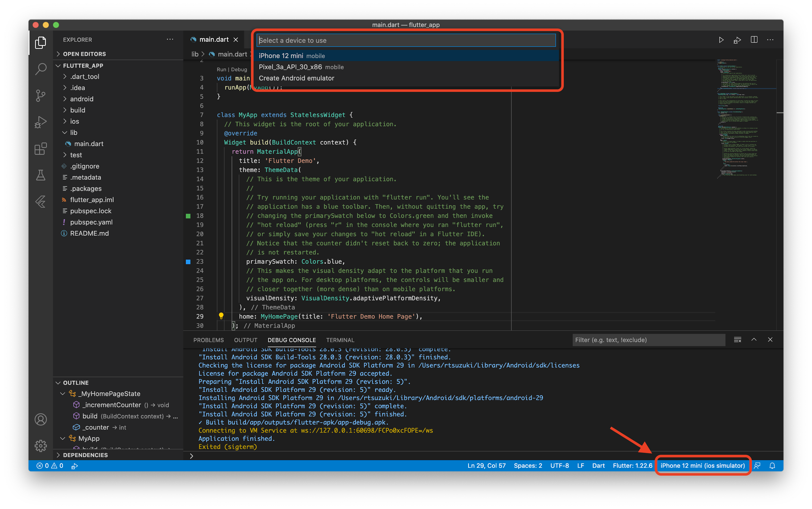Screen dimensions: 812x509
Task: Click the blue color swatch marker on line 23
Action: [x=188, y=262]
